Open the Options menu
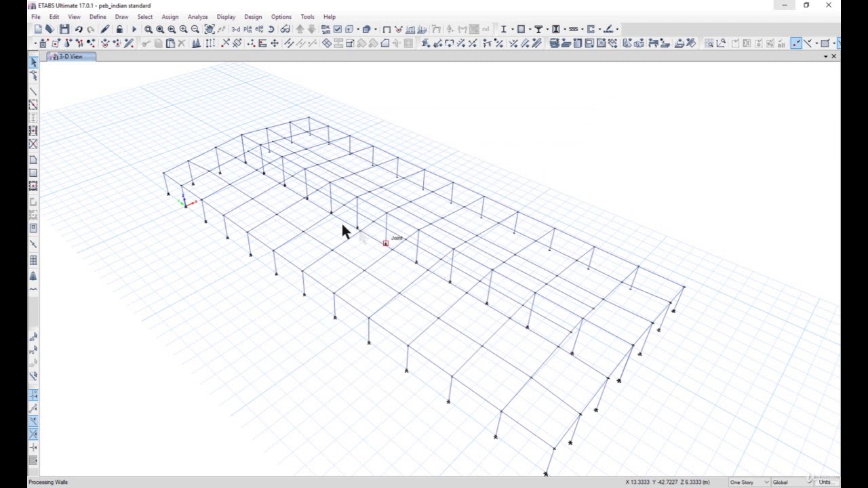Screen dimensions: 868x488 [x=281, y=16]
